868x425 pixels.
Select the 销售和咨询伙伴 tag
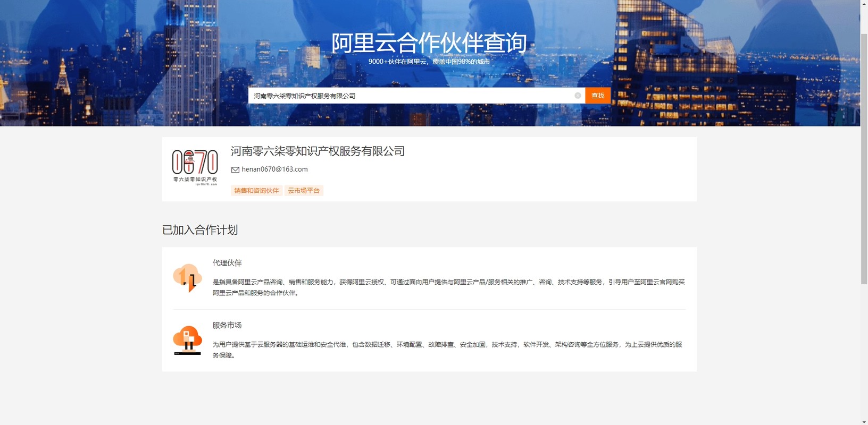pos(256,191)
